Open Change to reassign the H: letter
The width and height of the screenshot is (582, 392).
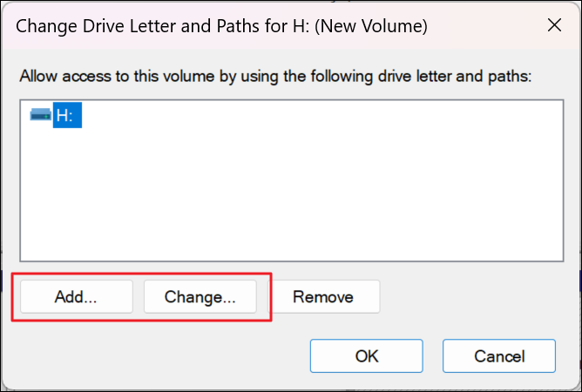click(x=200, y=297)
